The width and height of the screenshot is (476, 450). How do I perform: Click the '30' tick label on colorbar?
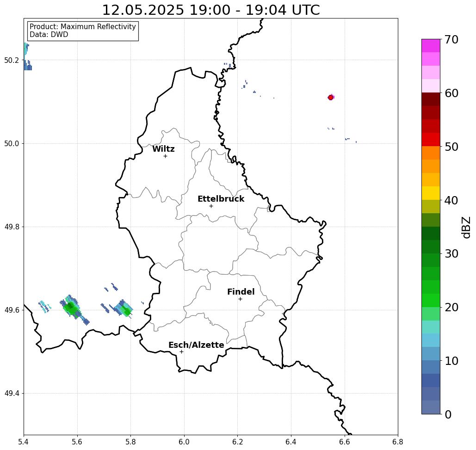coord(451,254)
